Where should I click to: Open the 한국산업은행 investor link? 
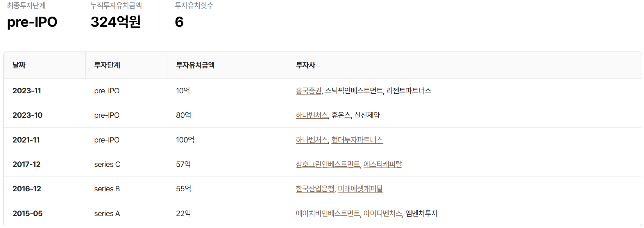[x=315, y=189]
